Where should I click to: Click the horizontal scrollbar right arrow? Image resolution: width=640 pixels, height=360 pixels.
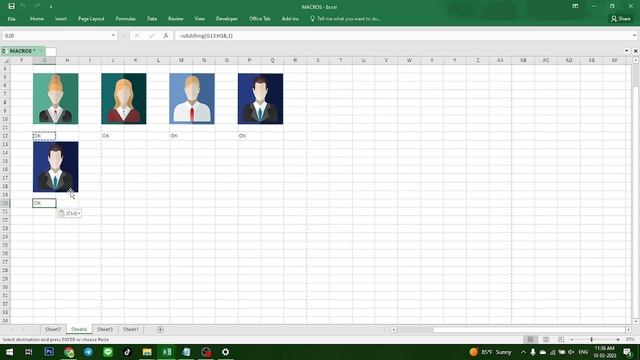pos(629,329)
